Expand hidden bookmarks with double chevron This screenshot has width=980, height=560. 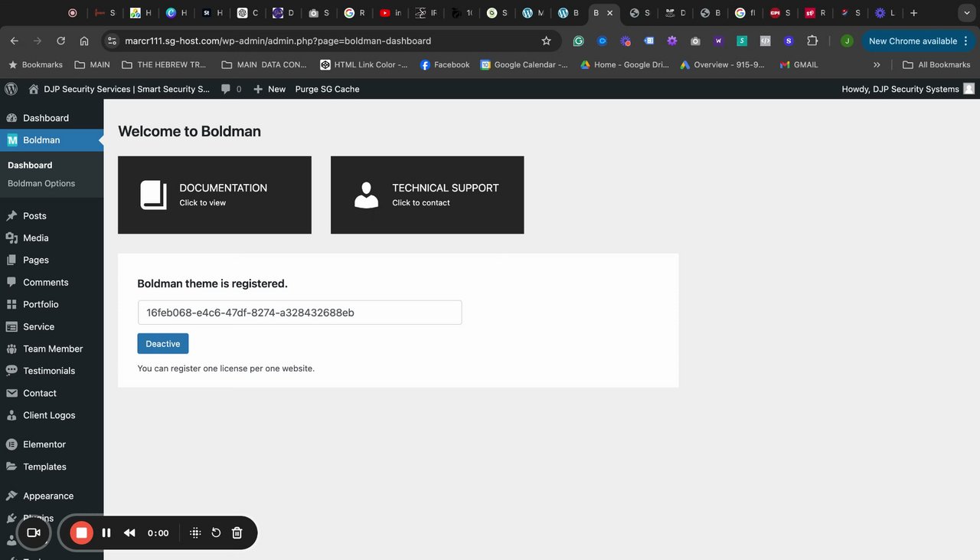click(x=877, y=65)
